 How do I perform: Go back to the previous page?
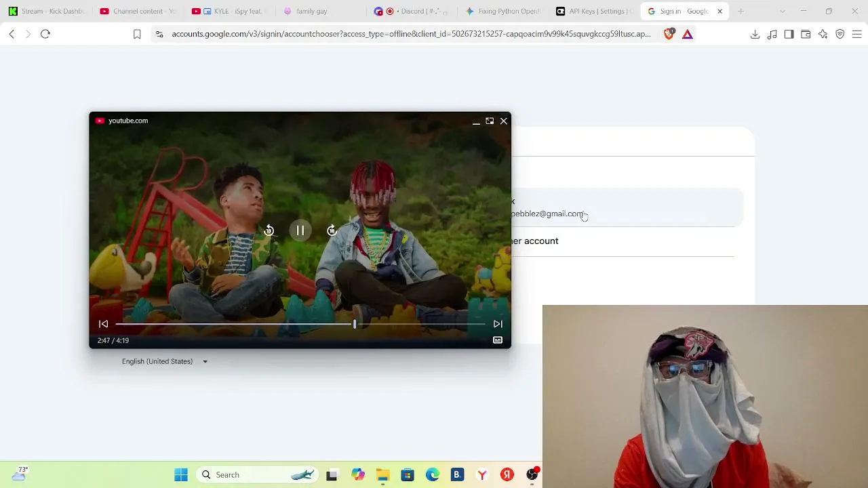point(12,34)
